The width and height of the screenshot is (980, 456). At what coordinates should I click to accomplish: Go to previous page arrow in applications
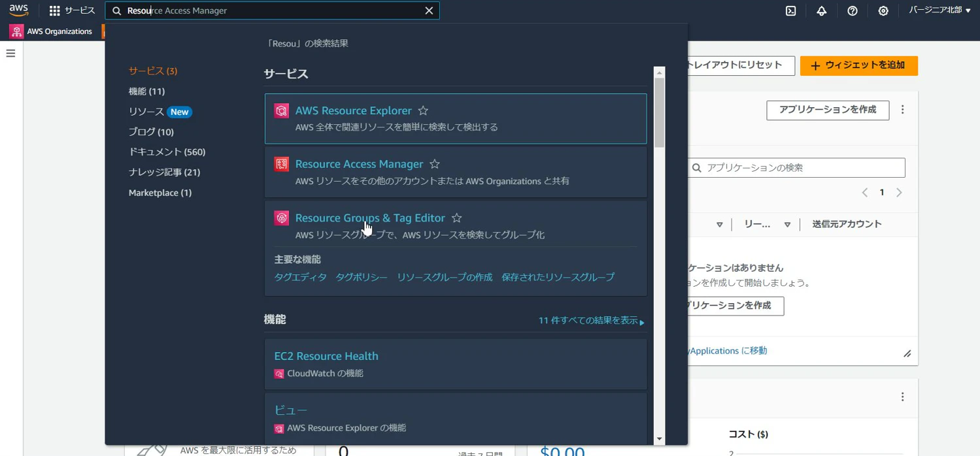tap(865, 193)
